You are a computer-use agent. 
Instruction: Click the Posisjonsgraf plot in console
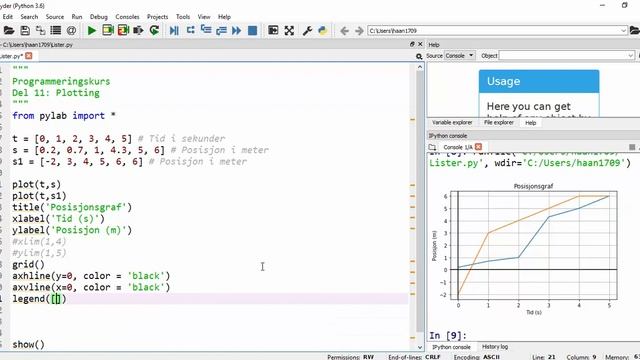tap(525, 249)
